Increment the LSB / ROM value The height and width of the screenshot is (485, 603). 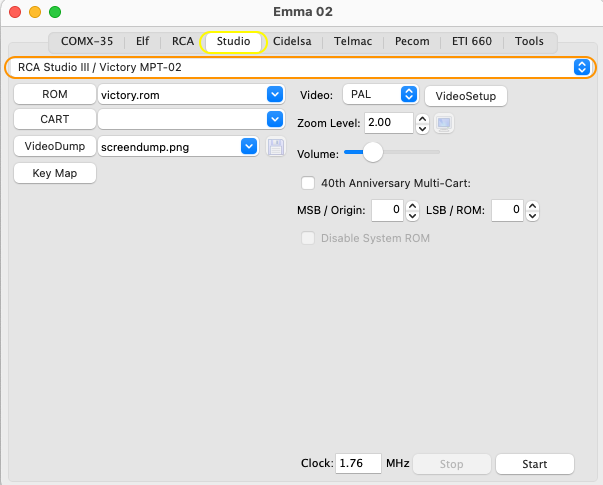tap(532, 206)
